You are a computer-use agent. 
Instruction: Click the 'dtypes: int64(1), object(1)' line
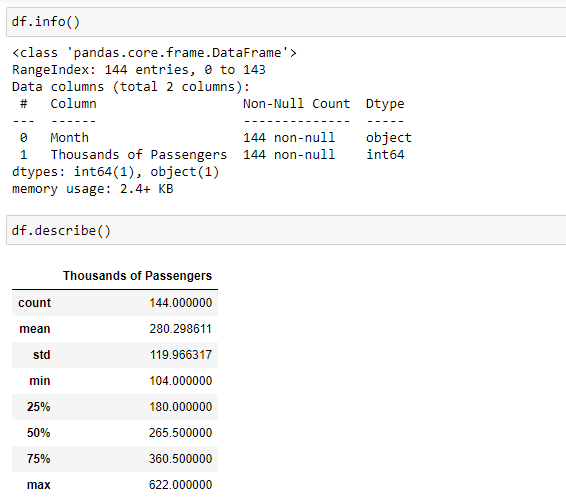coord(116,172)
